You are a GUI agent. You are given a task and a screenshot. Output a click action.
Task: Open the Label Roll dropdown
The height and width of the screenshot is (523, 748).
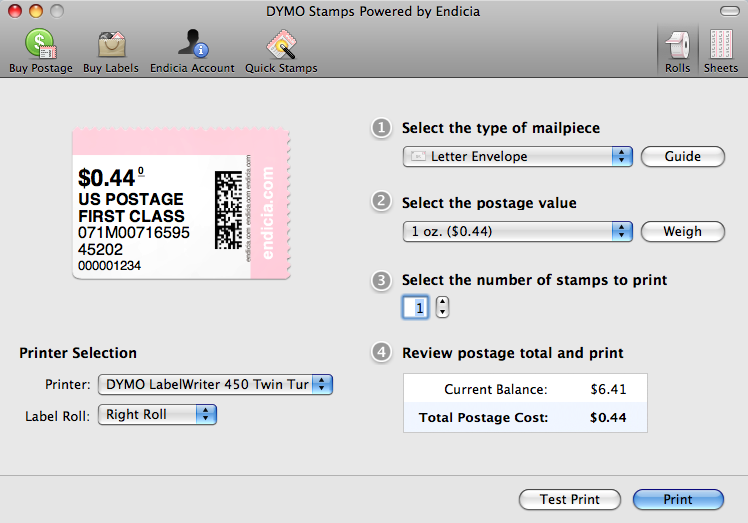click(157, 414)
